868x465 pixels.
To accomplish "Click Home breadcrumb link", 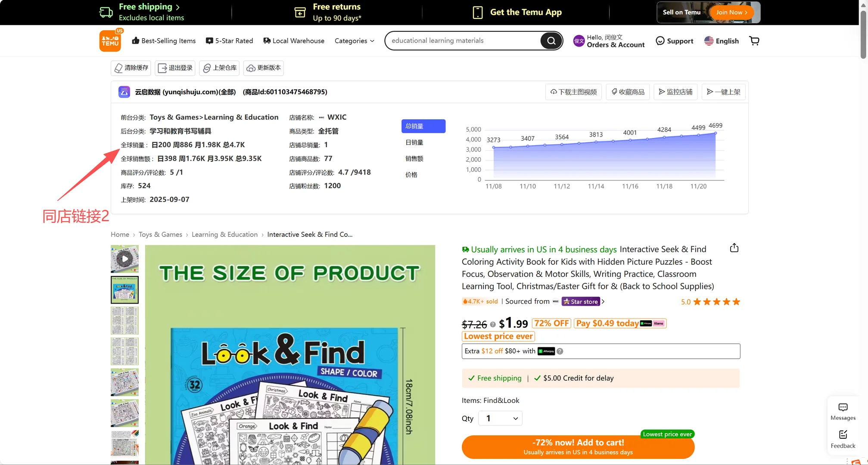I will pos(120,235).
